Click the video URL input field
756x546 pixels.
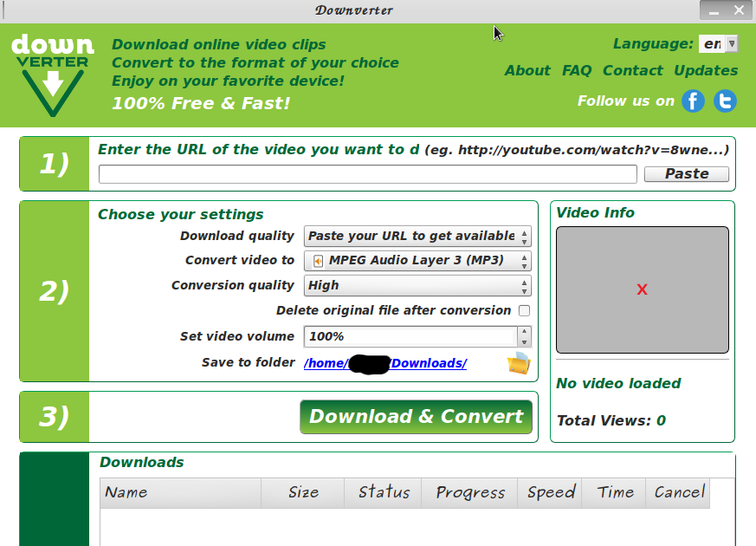pyautogui.click(x=368, y=174)
